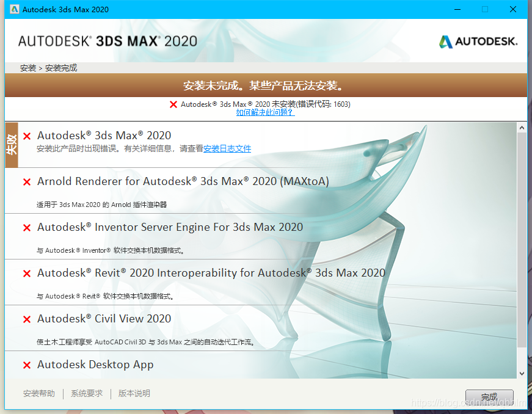
Task: Select the Arnold Renderer (MAXtoA) product title
Action: [183, 181]
